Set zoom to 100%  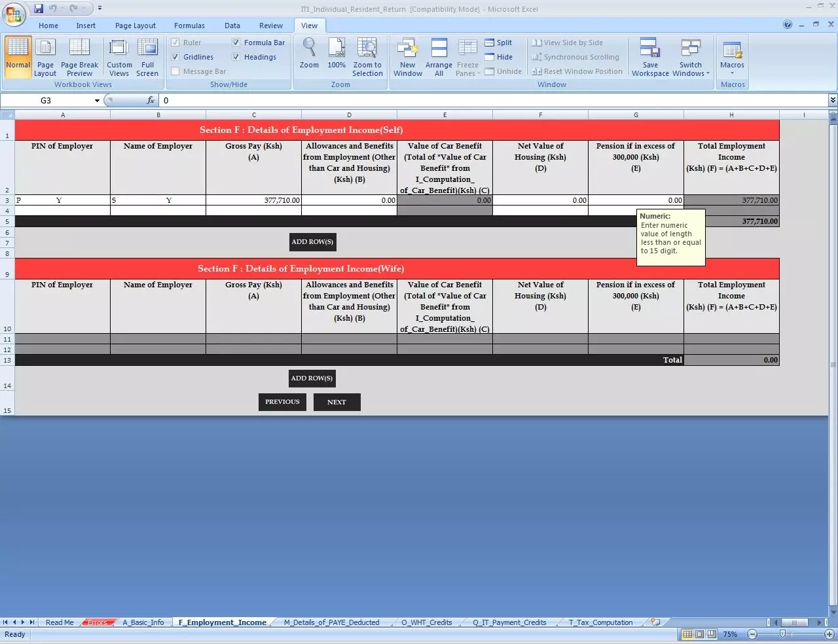[337, 54]
